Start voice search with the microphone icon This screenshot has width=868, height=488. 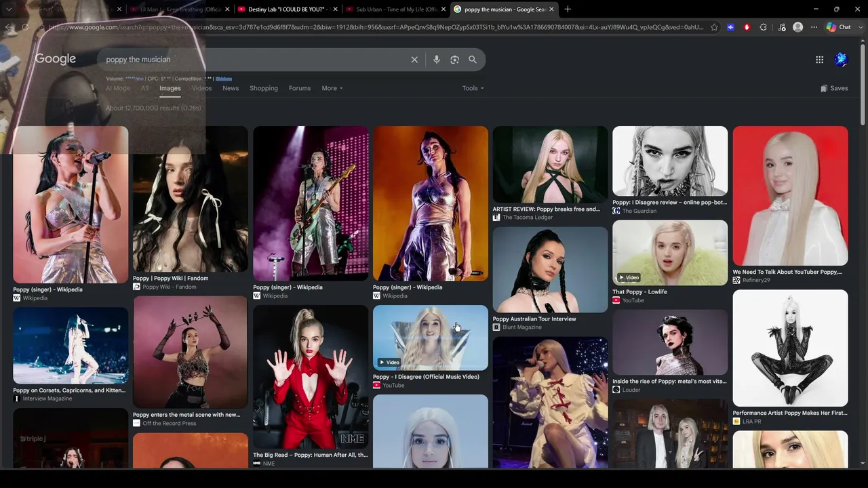click(437, 60)
